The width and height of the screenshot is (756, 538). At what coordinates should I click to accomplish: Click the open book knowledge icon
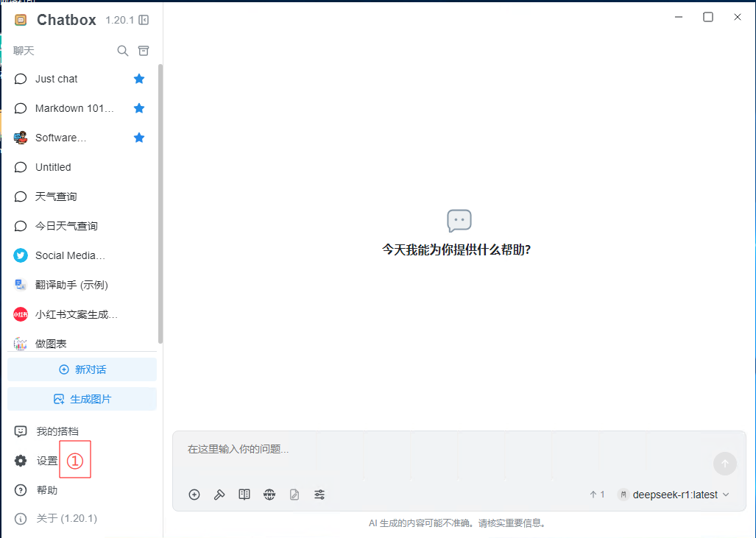coord(244,494)
